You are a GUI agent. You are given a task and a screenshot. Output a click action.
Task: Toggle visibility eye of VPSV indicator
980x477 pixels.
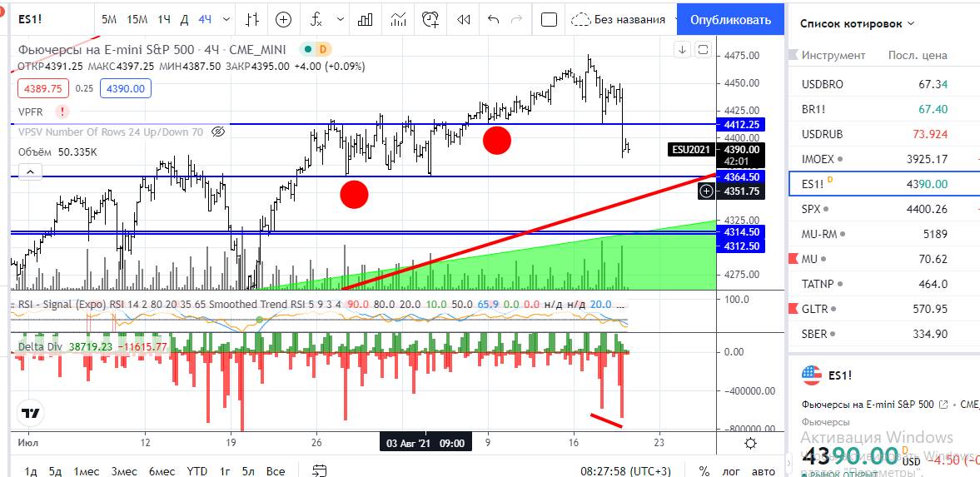tap(217, 132)
